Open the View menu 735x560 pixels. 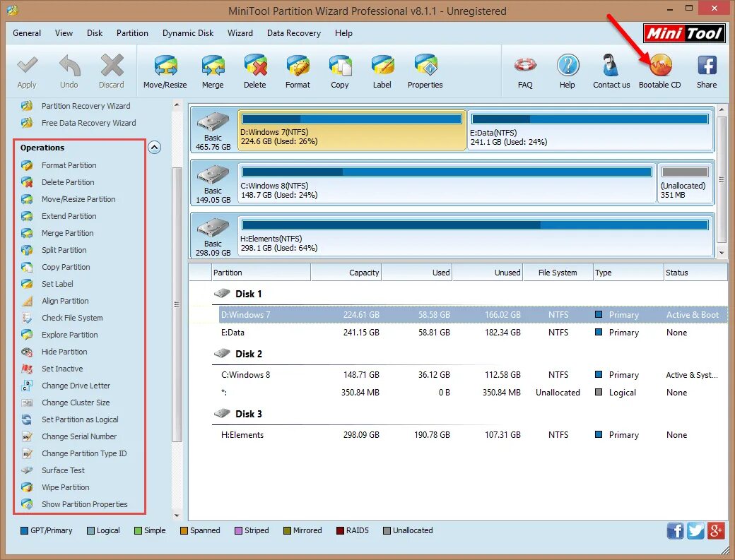(64, 33)
